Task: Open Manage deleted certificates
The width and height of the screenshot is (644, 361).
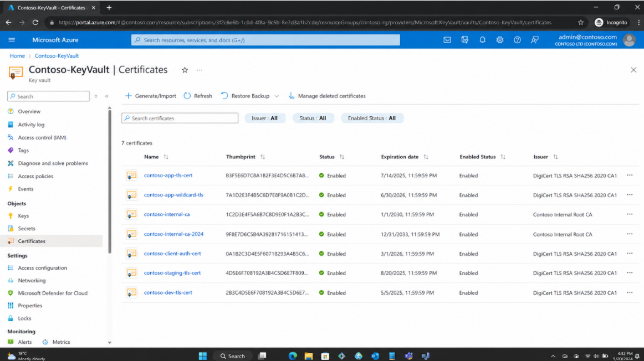Action: click(327, 96)
